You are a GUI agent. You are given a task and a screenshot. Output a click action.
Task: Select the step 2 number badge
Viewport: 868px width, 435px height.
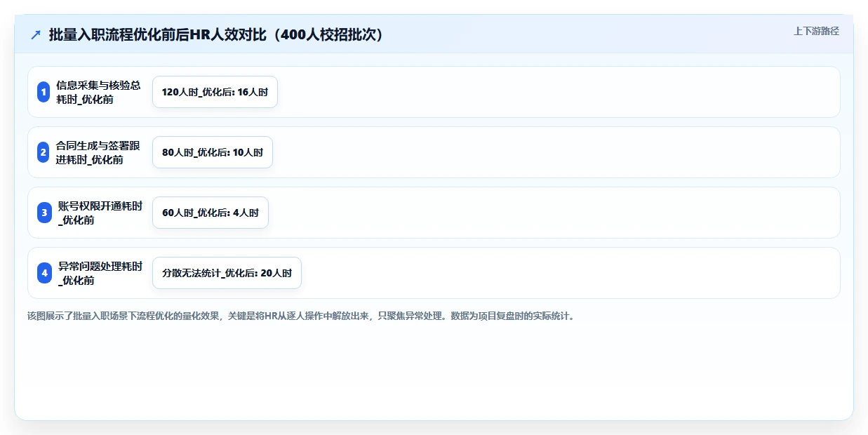click(x=44, y=152)
